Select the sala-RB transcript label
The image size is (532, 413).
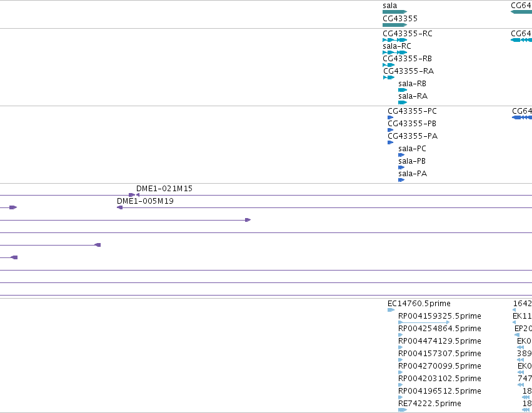412,84
